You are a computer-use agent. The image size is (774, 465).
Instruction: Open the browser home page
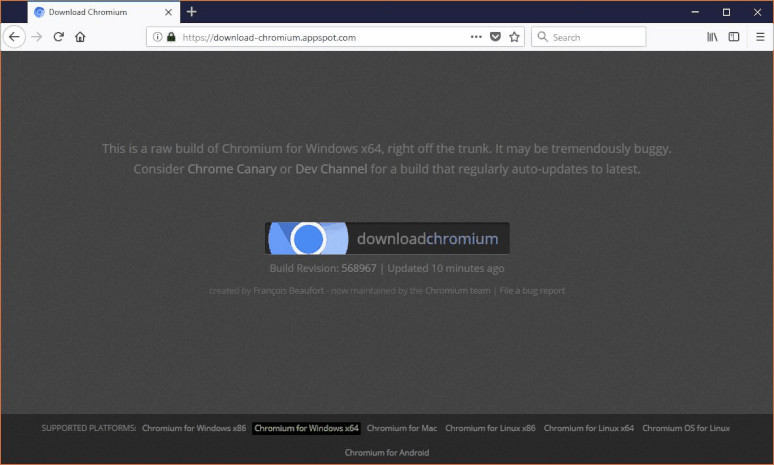click(x=80, y=37)
